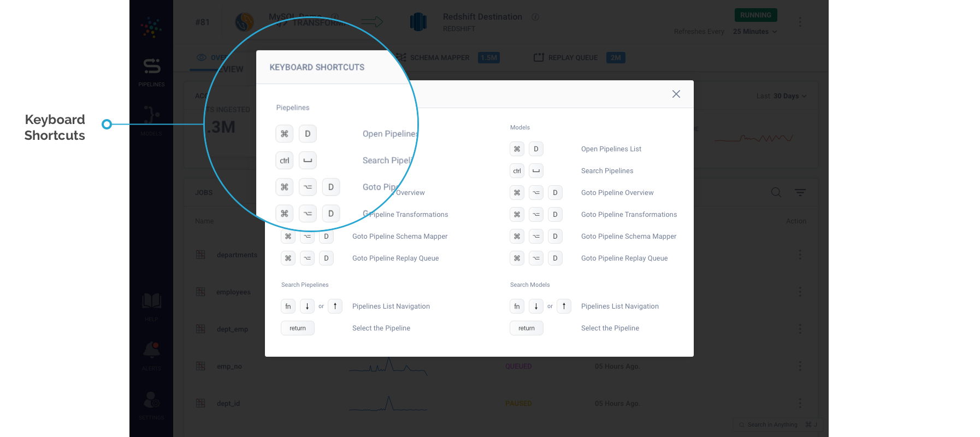Click the Search in Anything field
This screenshot has width=980, height=437.
[778, 424]
